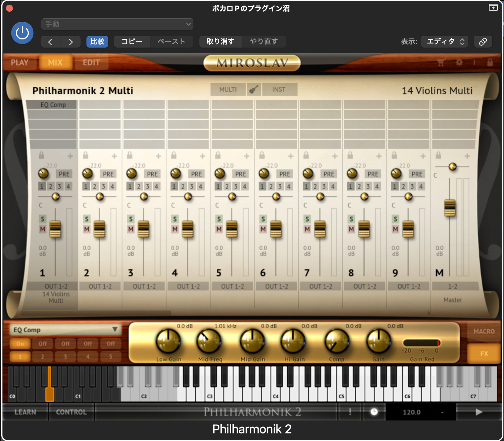Lock effects on the Master channel
Screen dimensions: 504x441
tap(438, 155)
